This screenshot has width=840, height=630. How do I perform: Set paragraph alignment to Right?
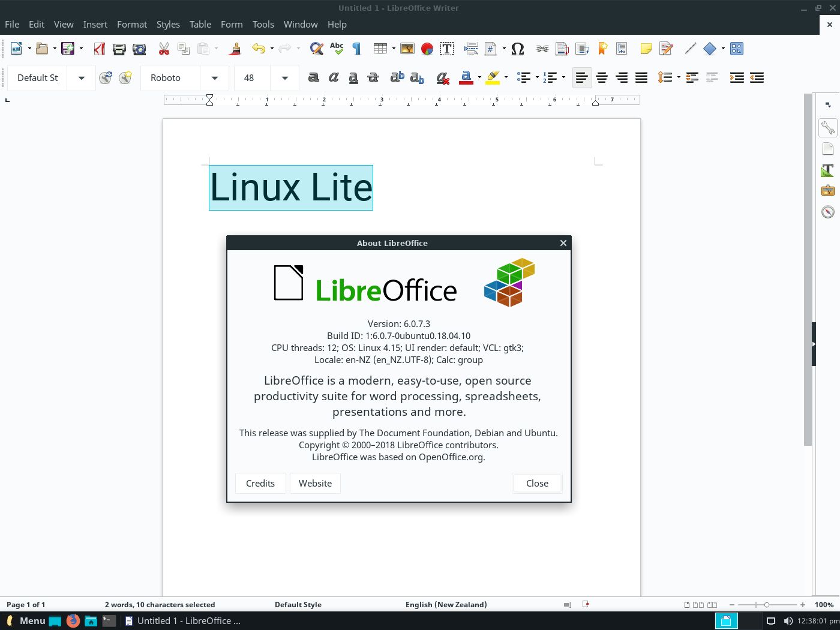click(x=622, y=77)
